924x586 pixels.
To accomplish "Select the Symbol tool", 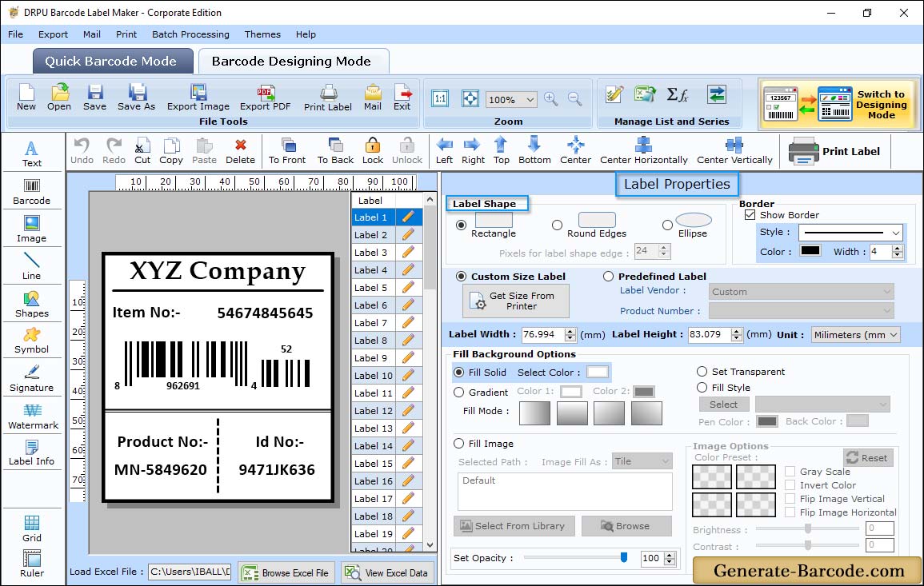I will click(32, 341).
